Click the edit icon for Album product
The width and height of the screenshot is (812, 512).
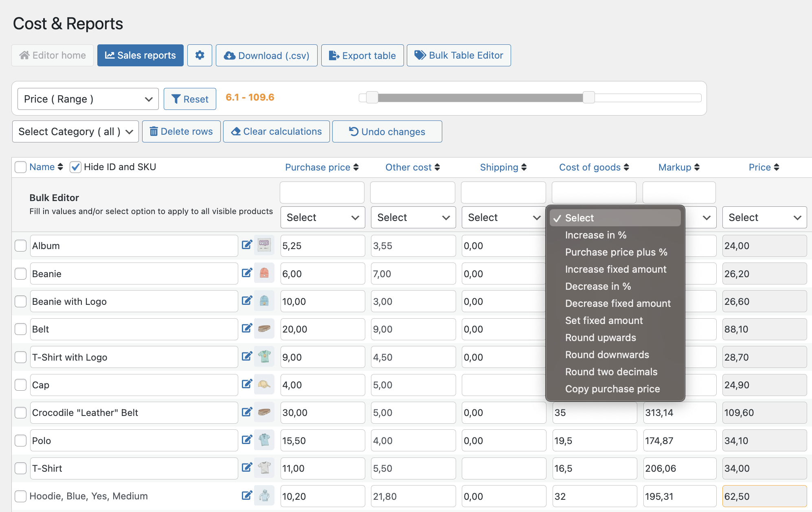[x=247, y=244]
